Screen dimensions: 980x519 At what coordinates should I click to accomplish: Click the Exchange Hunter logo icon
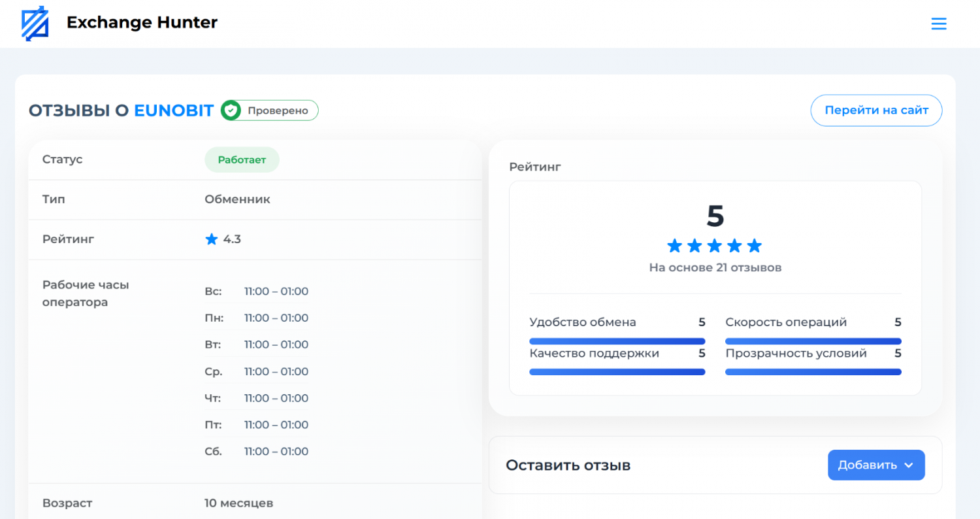click(x=35, y=24)
